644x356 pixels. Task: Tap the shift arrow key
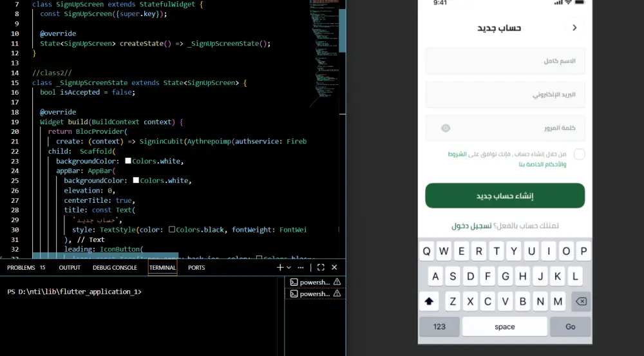tap(429, 301)
